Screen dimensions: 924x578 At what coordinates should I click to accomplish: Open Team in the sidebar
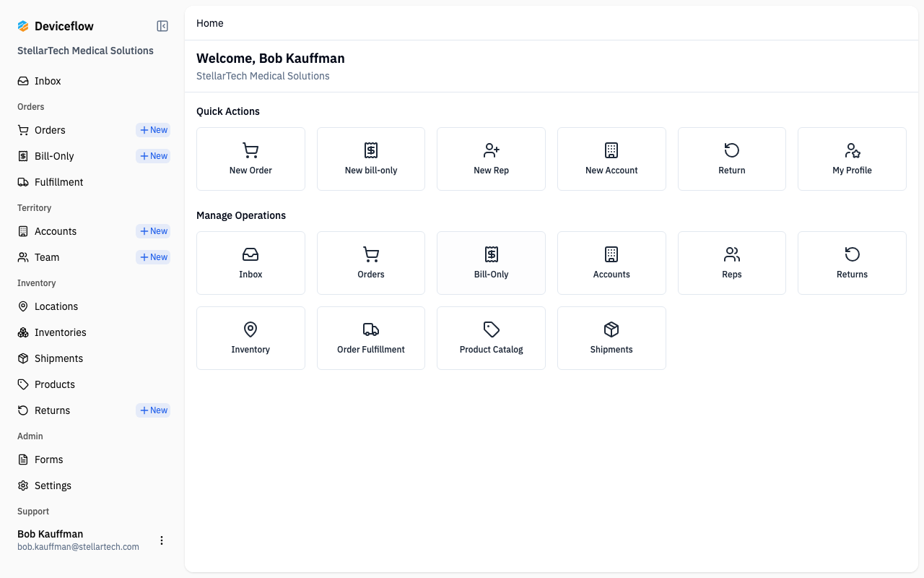click(x=72, y=257)
